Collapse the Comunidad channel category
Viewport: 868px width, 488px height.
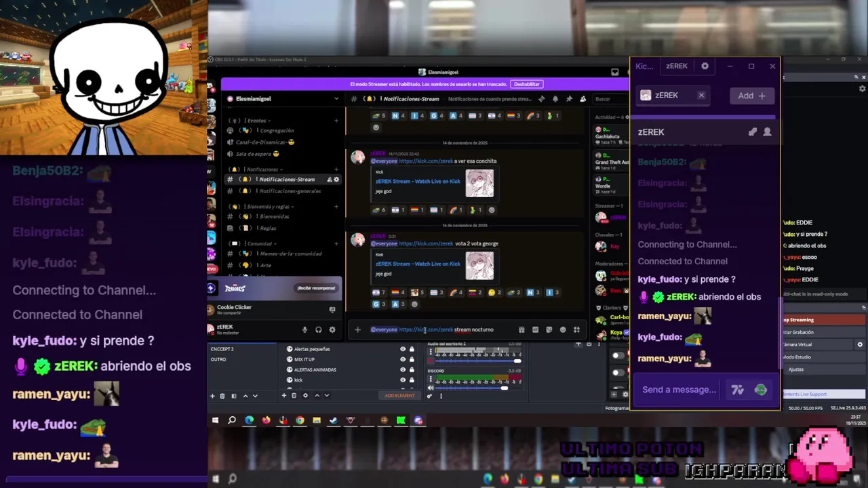pyautogui.click(x=252, y=243)
